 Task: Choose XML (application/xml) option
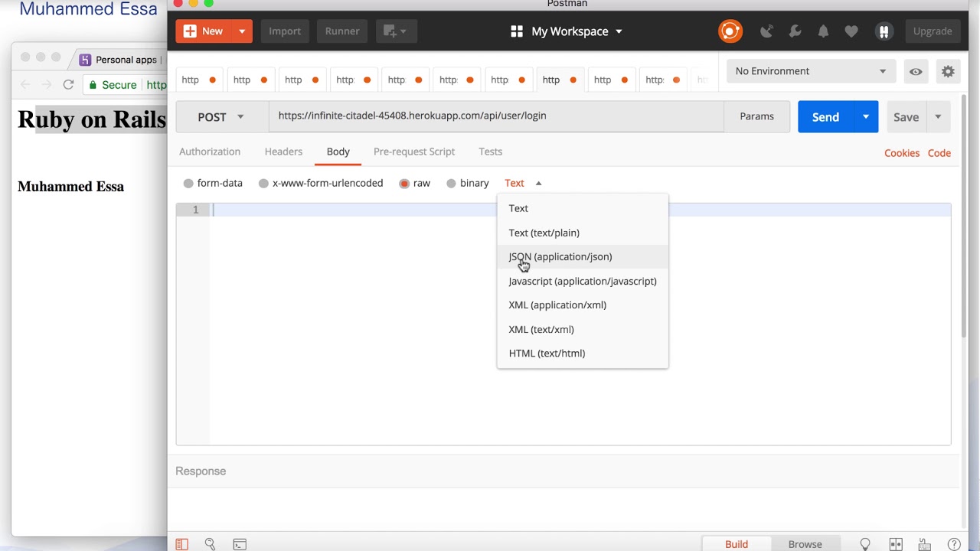tap(583, 305)
